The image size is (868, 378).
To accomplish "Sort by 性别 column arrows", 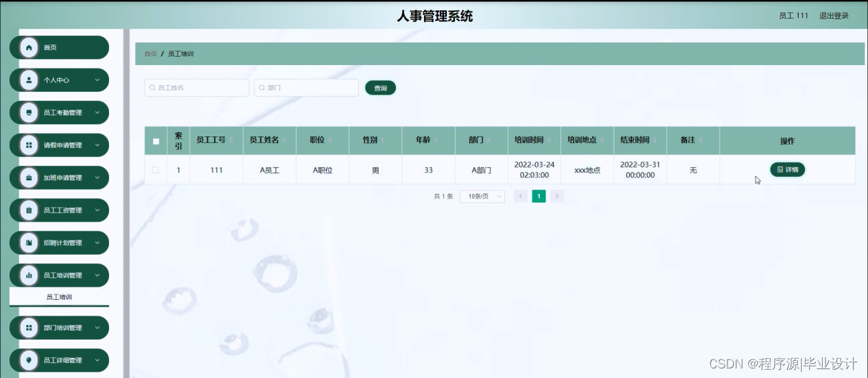I will (x=384, y=140).
